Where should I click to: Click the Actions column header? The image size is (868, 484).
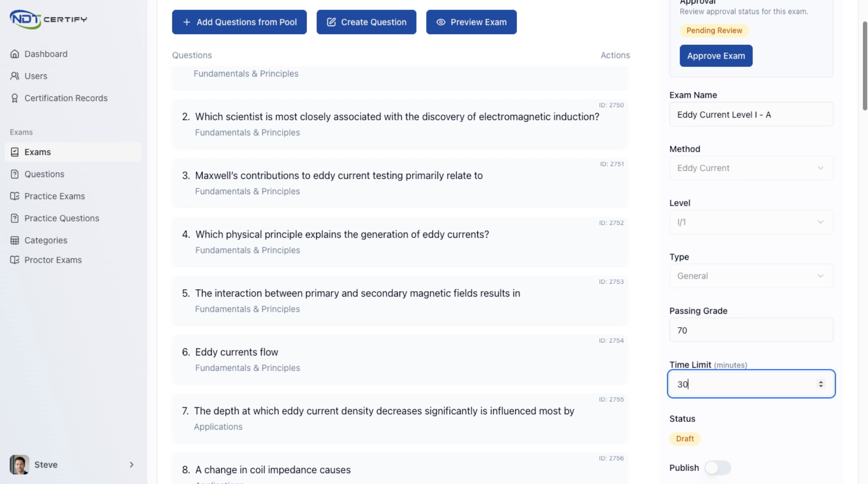(x=615, y=55)
